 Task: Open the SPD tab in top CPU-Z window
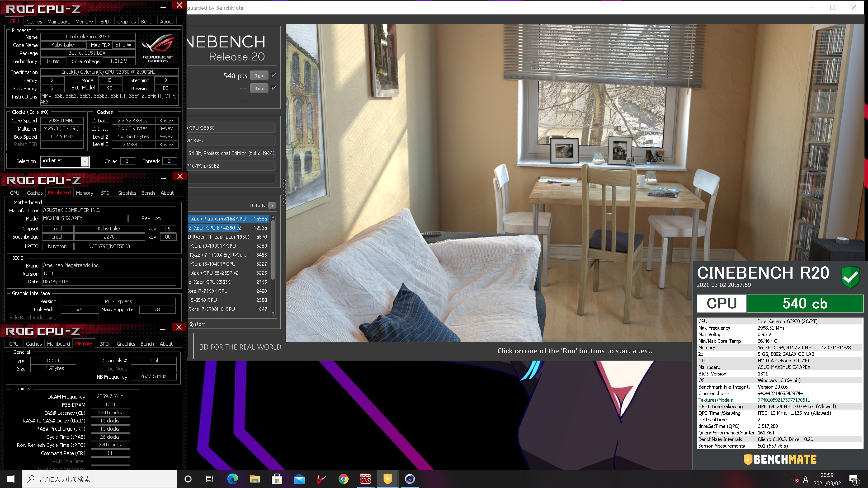pyautogui.click(x=105, y=21)
